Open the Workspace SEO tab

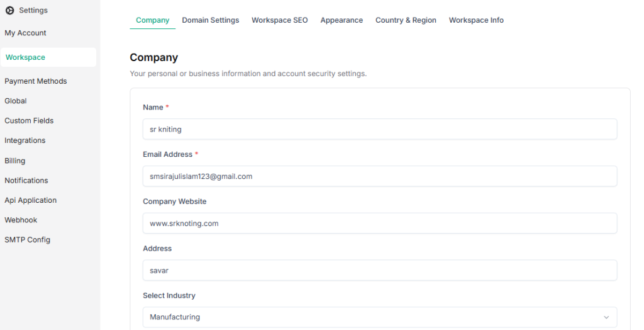[x=279, y=20]
